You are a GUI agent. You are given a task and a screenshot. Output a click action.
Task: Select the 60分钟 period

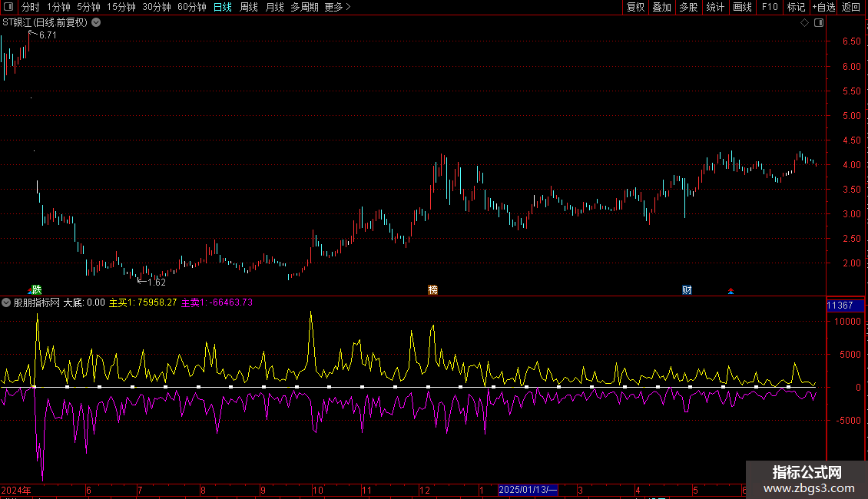192,7
